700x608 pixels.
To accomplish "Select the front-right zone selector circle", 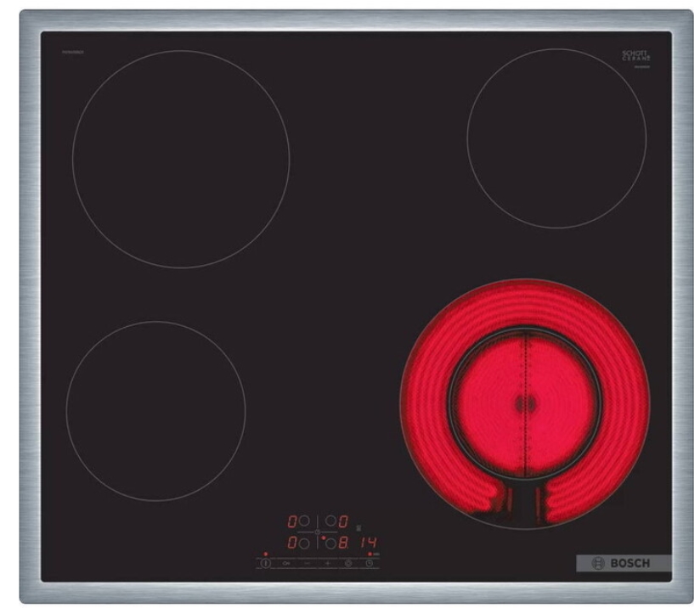I will (x=330, y=543).
